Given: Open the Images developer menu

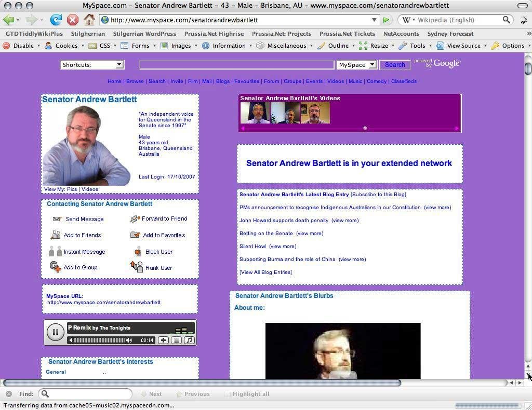Looking at the screenshot, I should tap(179, 46).
